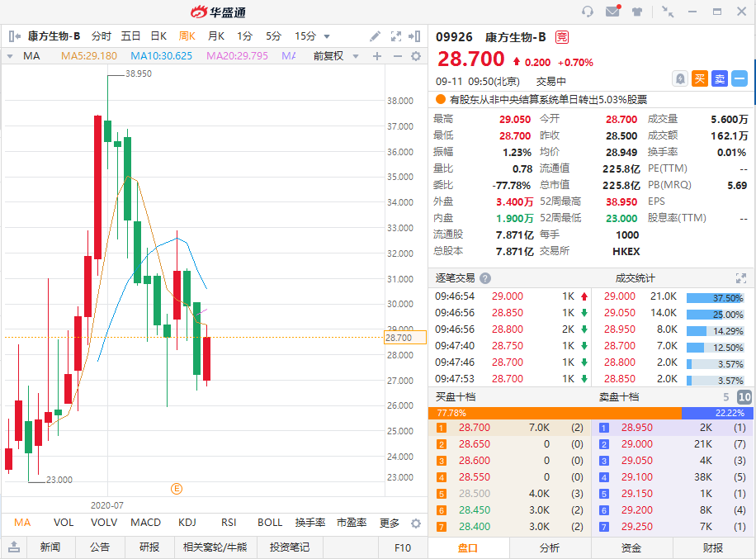Click the shareholder transfer announcement link
This screenshot has width=756, height=559.
[x=549, y=99]
